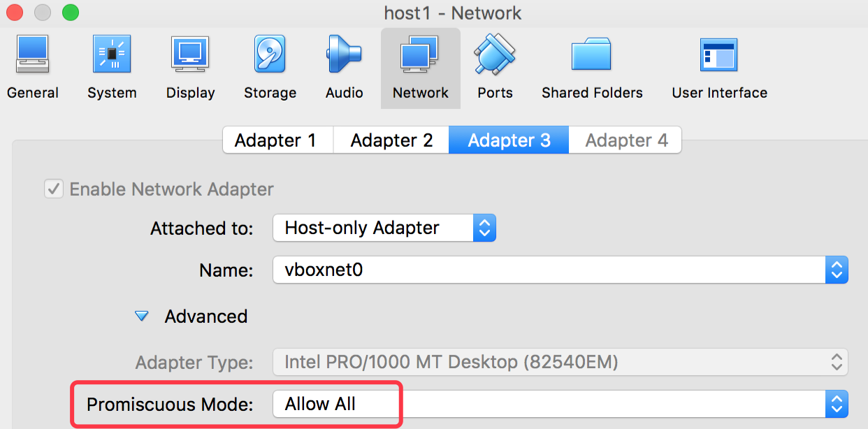
Task: Open the General settings icon
Action: (32, 56)
